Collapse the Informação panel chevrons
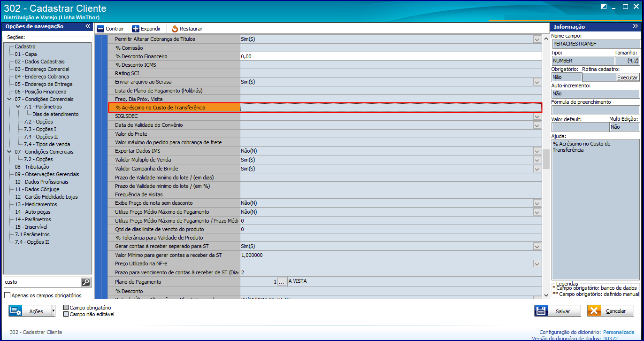This screenshot has height=341, width=644. click(x=636, y=26)
